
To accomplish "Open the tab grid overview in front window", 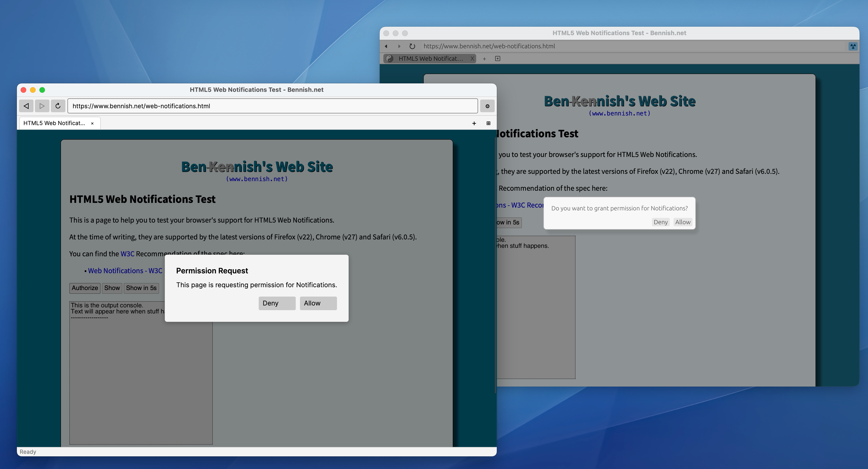I will pos(488,123).
